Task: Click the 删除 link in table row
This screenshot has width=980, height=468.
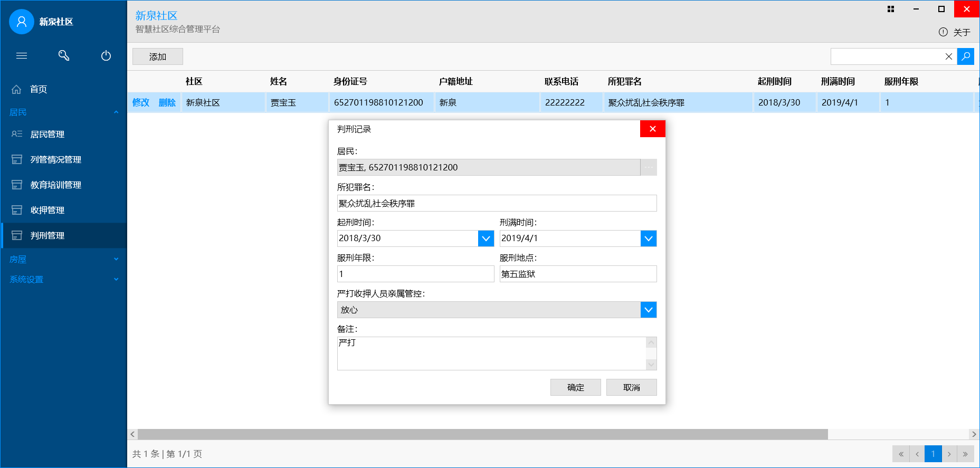Action: pyautogui.click(x=167, y=102)
